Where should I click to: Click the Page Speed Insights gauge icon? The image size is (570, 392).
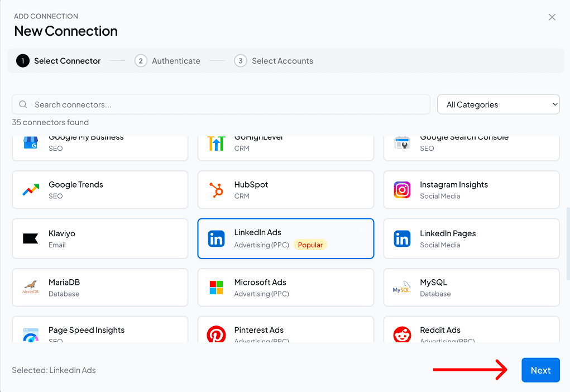[31, 335]
